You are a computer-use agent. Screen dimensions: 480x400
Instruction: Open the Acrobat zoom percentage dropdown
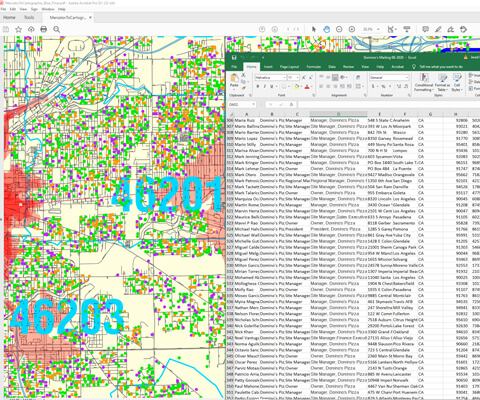(378, 29)
